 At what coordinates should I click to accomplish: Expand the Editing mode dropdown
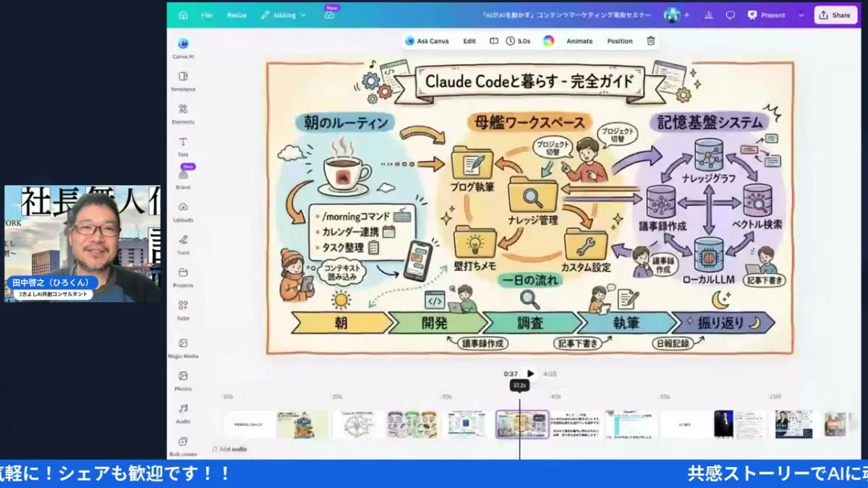284,15
